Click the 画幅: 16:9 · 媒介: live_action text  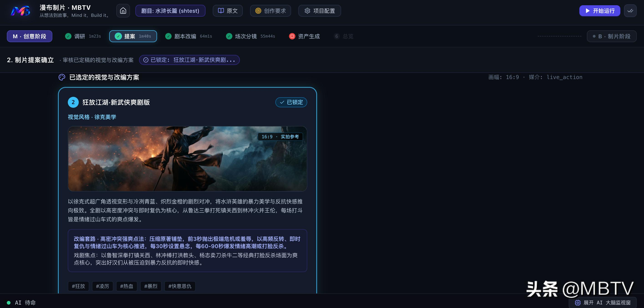(x=535, y=77)
